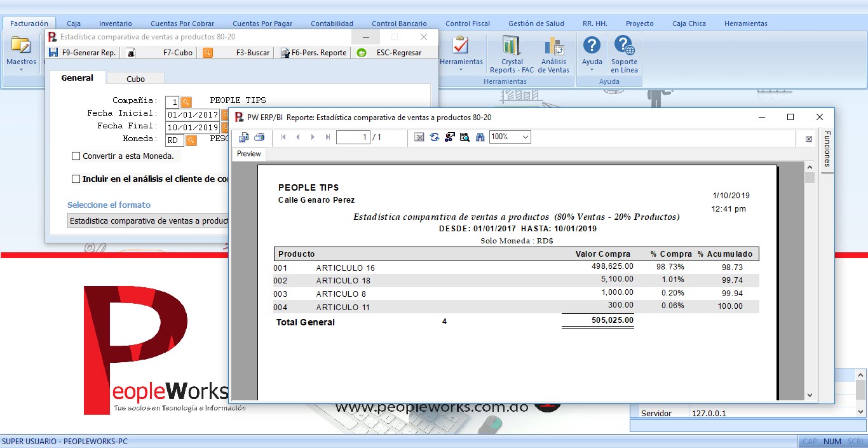Click the scroll-up arrow in the report viewer
This screenshot has width=868, height=448.
coord(810,166)
